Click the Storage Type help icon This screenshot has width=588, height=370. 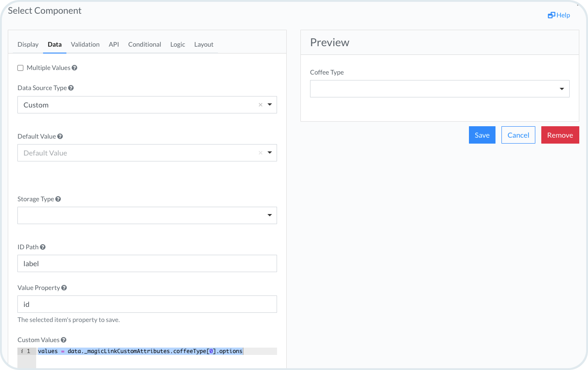point(58,199)
